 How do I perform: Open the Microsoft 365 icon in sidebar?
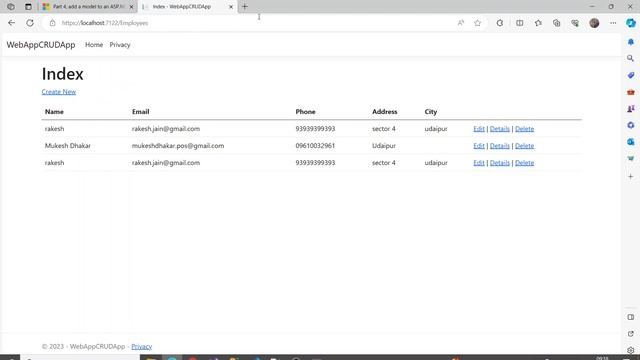click(631, 125)
